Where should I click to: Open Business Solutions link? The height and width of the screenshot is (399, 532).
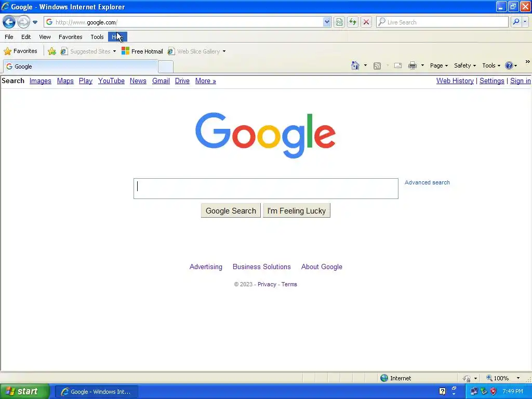click(x=262, y=267)
